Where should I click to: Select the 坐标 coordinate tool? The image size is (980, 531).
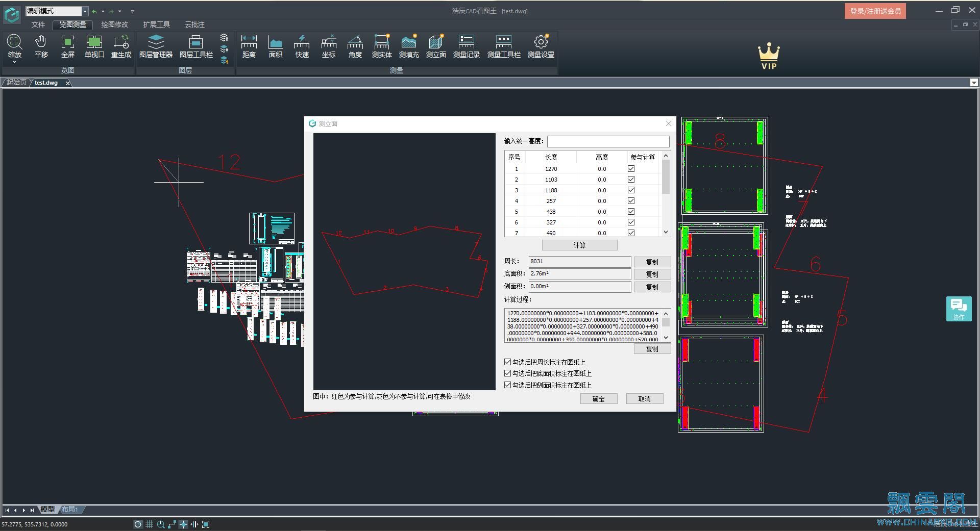click(329, 45)
